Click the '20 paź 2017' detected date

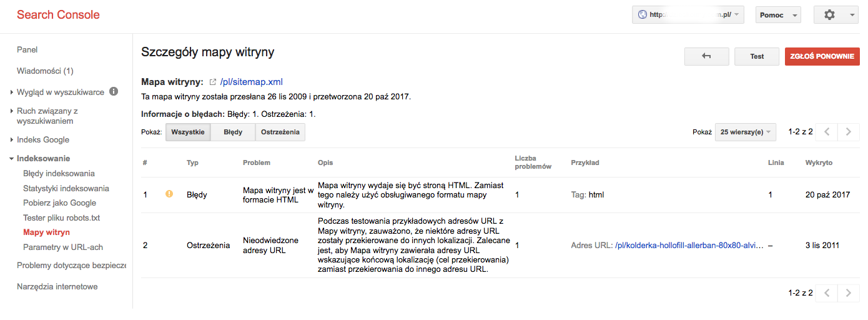pos(828,195)
